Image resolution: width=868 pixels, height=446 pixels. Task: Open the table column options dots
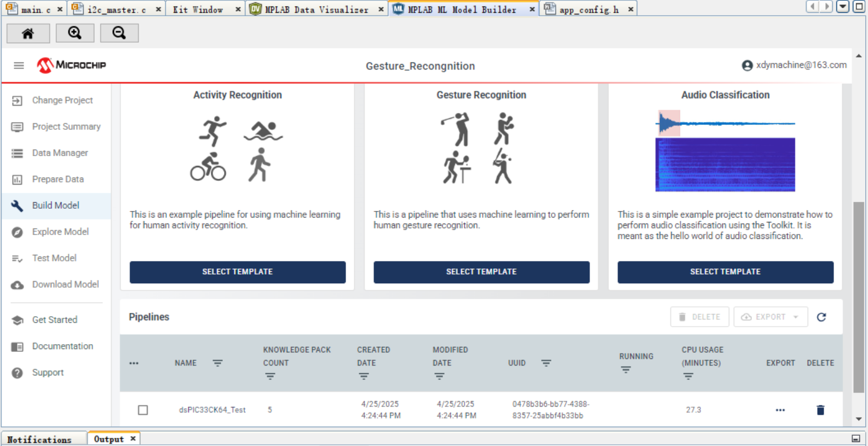point(134,363)
